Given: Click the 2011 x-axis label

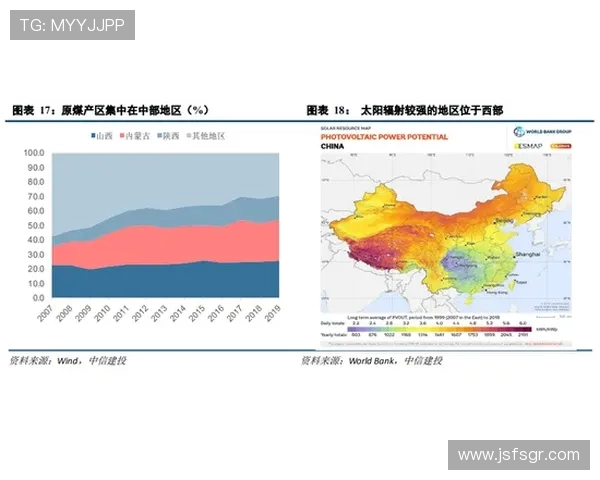Looking at the screenshot, I should [x=121, y=313].
